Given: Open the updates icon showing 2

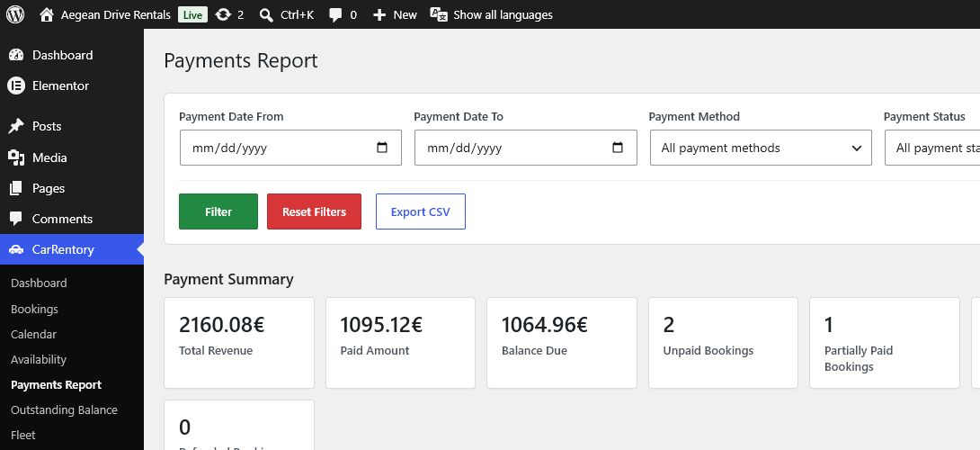Looking at the screenshot, I should [223, 14].
